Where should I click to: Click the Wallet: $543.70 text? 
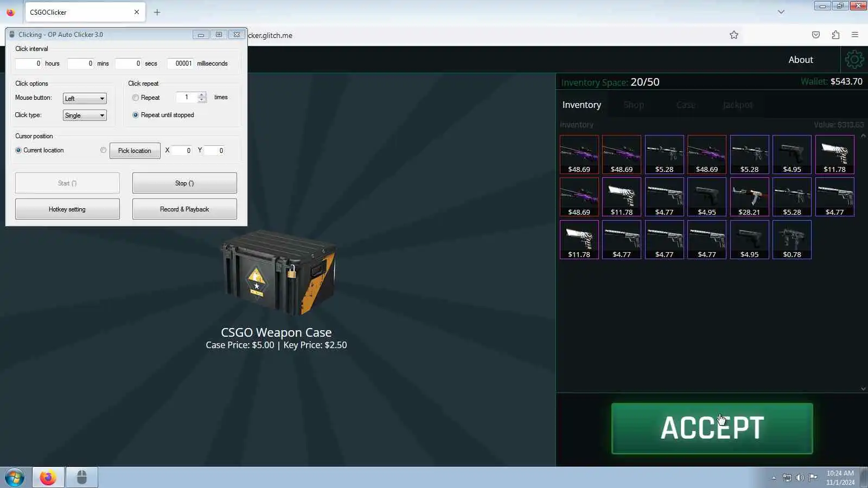832,81
